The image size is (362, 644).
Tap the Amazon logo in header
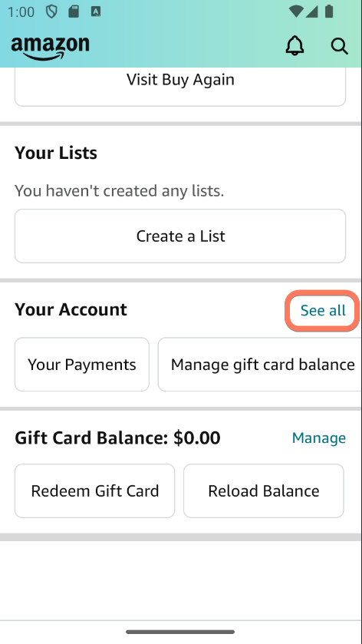(x=50, y=48)
